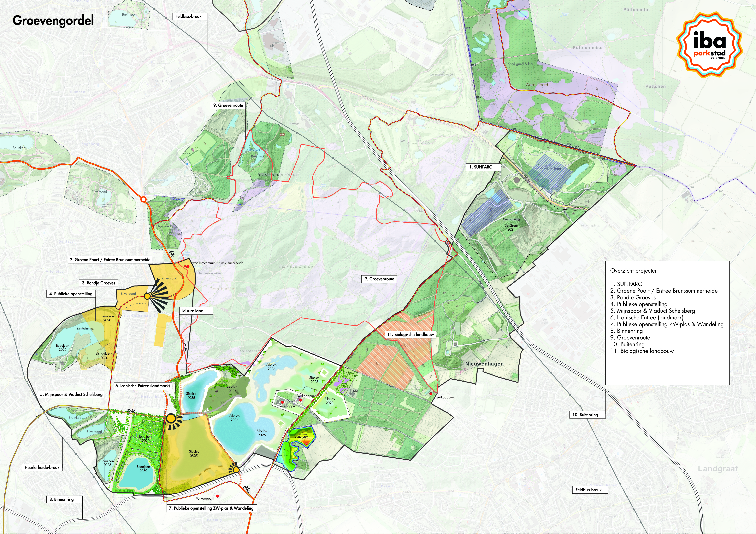
Task: Click the large sunburst icon at Iconische Entree
Action: point(171,418)
